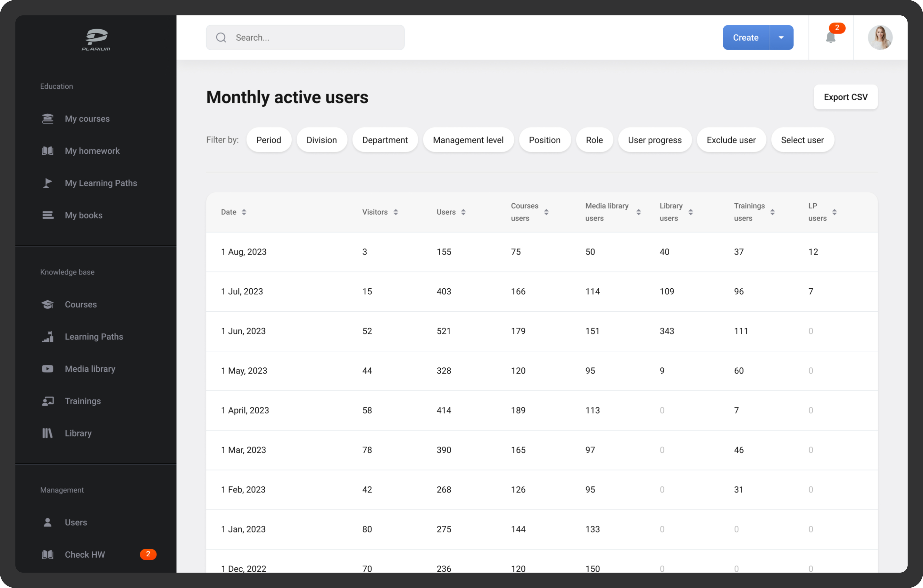
Task: Click Library users value 343
Action: tap(667, 331)
